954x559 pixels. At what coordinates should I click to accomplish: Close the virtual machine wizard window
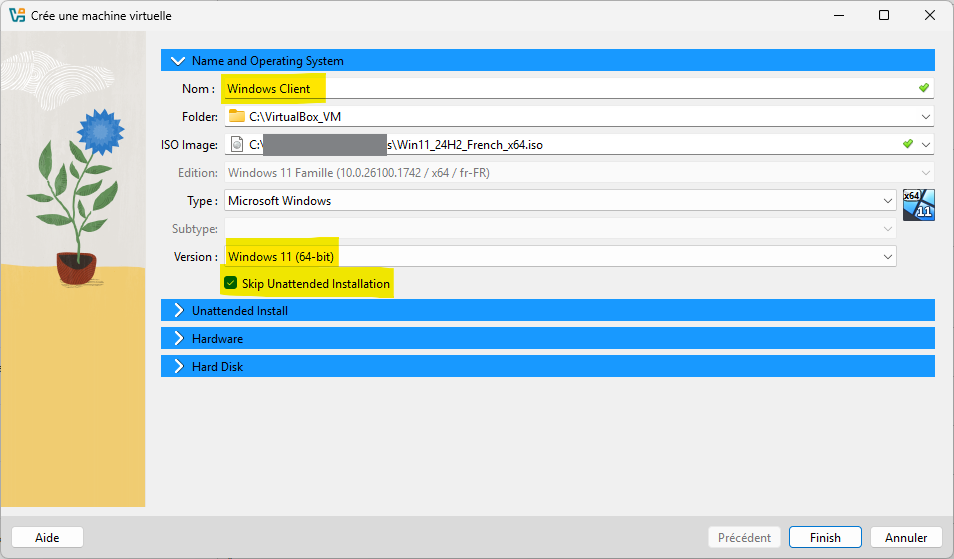pos(930,15)
